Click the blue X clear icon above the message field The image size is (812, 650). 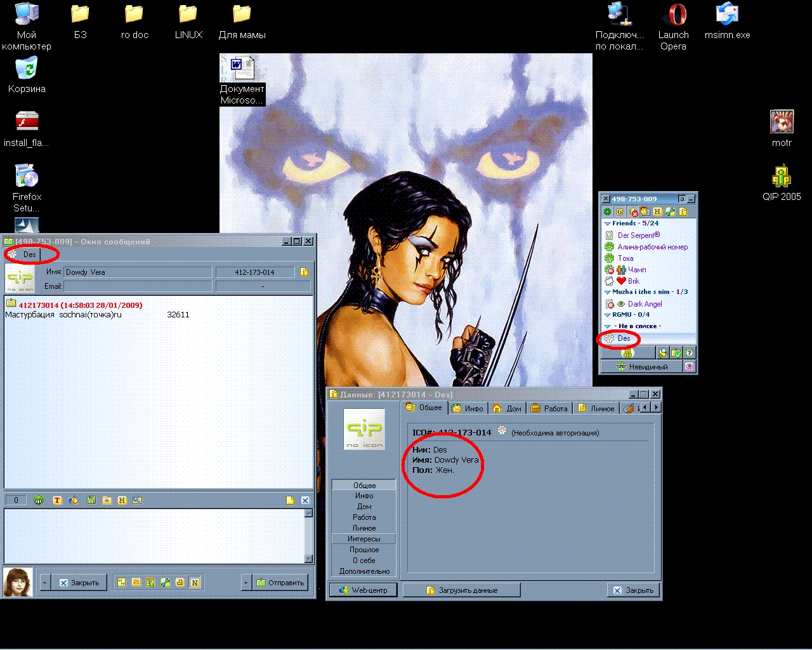[305, 500]
